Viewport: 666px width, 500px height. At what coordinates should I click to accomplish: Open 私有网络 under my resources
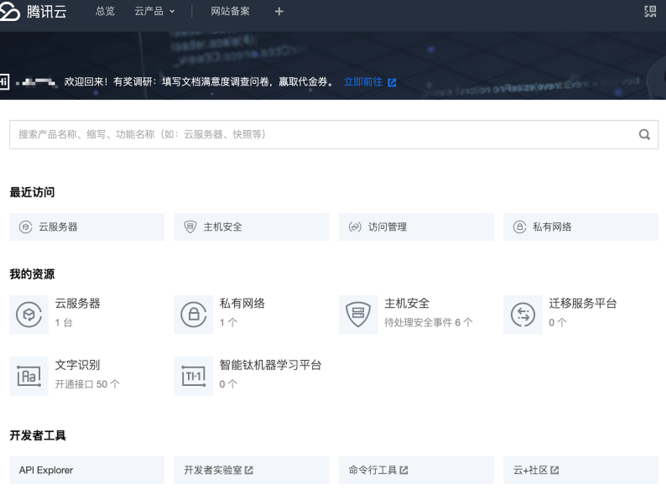(242, 303)
